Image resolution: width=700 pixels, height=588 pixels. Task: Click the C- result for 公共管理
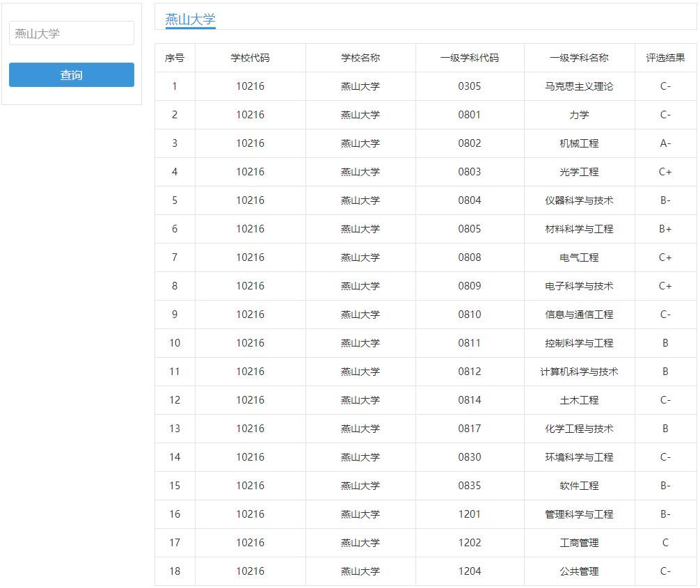click(665, 572)
